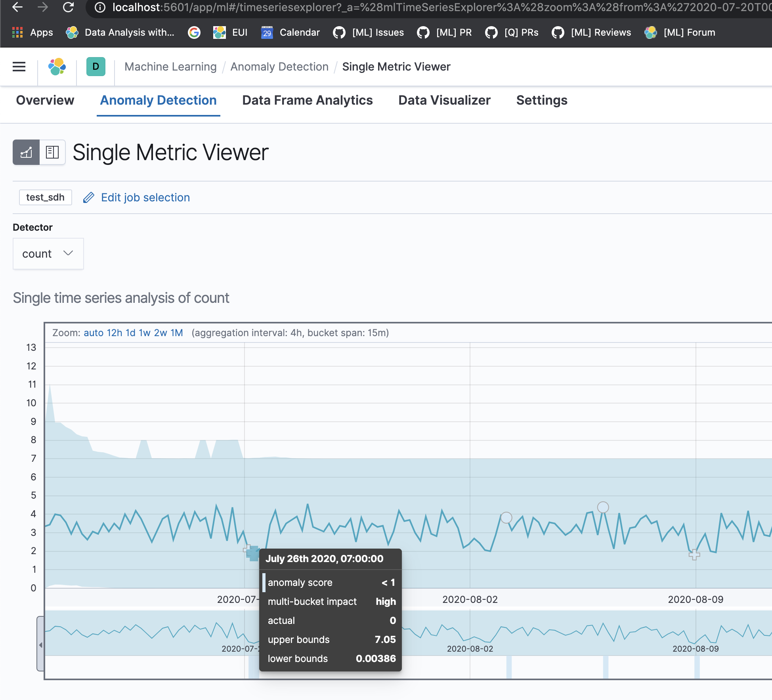Image resolution: width=772 pixels, height=700 pixels.
Task: Click the Elastic logo in the header
Action: (x=56, y=67)
